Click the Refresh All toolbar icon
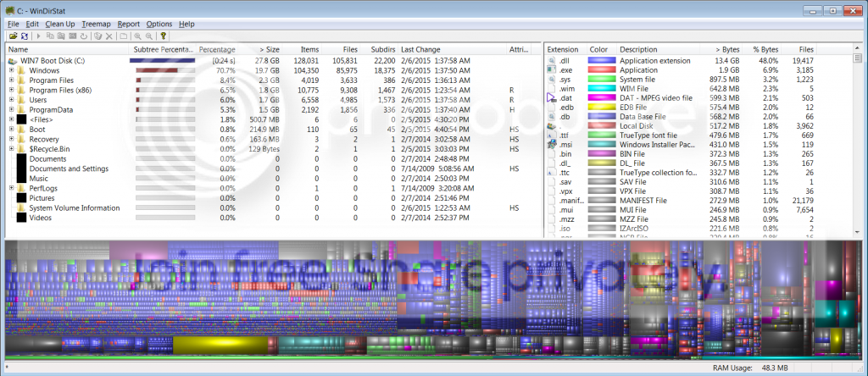Screen dimensions: 868x376 click(24, 36)
